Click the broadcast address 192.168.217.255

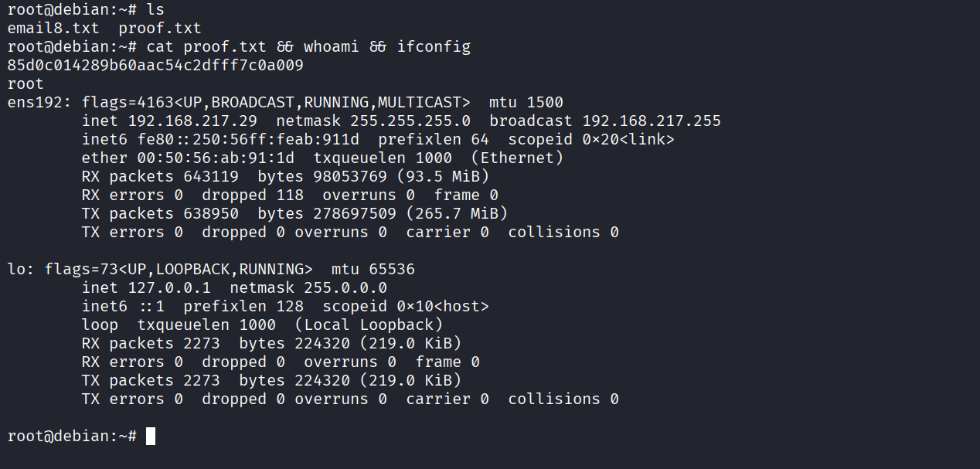point(652,121)
